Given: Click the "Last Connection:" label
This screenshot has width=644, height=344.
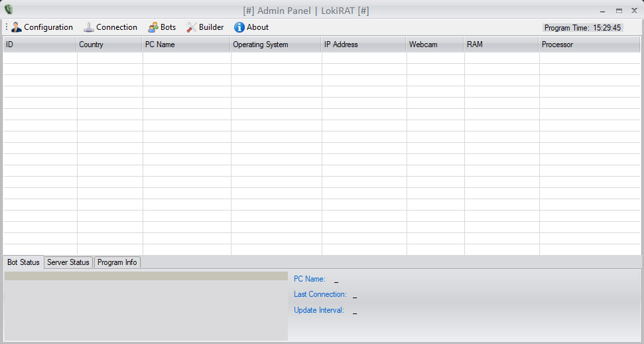Looking at the screenshot, I should 320,294.
